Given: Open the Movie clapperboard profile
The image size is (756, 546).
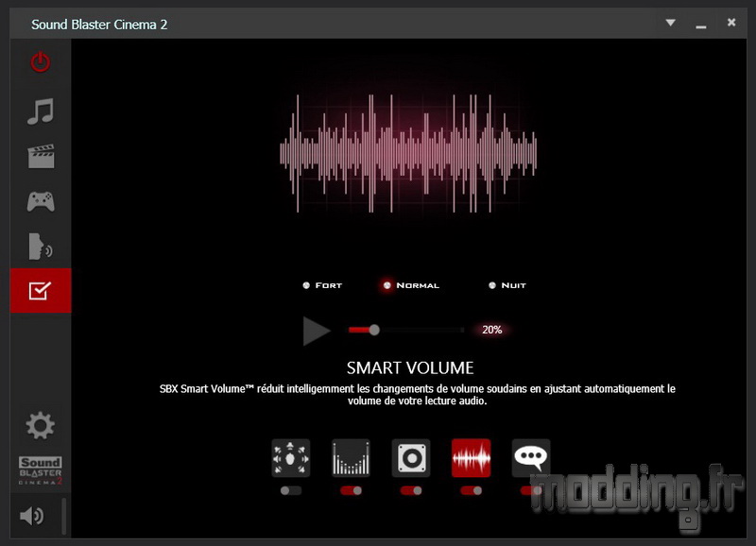Looking at the screenshot, I should coord(41,156).
